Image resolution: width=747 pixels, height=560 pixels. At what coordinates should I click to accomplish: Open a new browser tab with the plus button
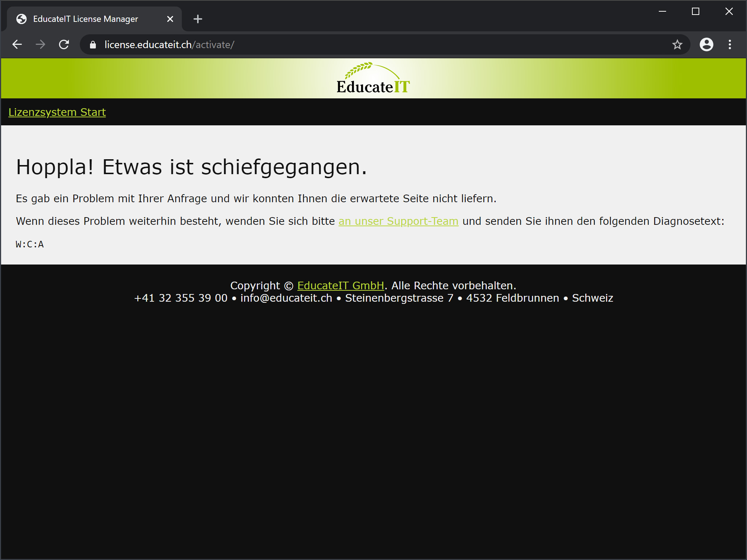click(x=197, y=19)
